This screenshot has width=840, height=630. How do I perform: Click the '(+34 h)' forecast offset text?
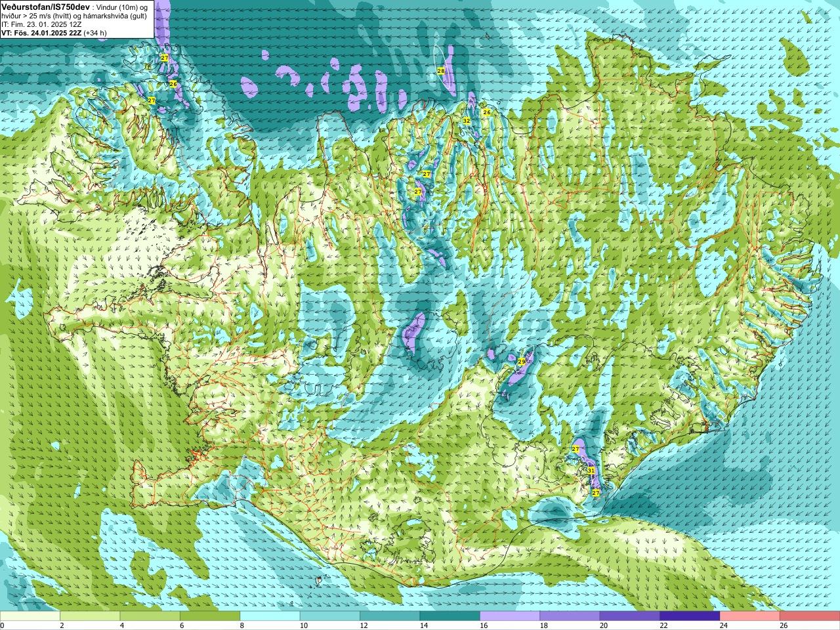pyautogui.click(x=95, y=33)
